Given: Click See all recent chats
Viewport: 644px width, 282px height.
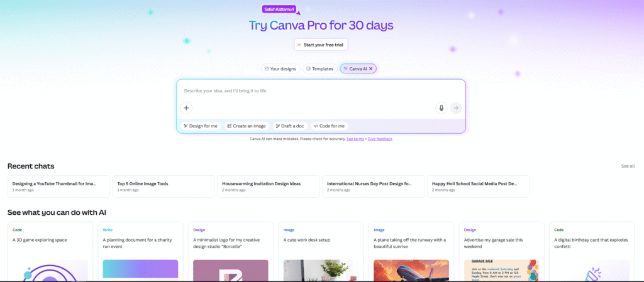Looking at the screenshot, I should coord(628,166).
